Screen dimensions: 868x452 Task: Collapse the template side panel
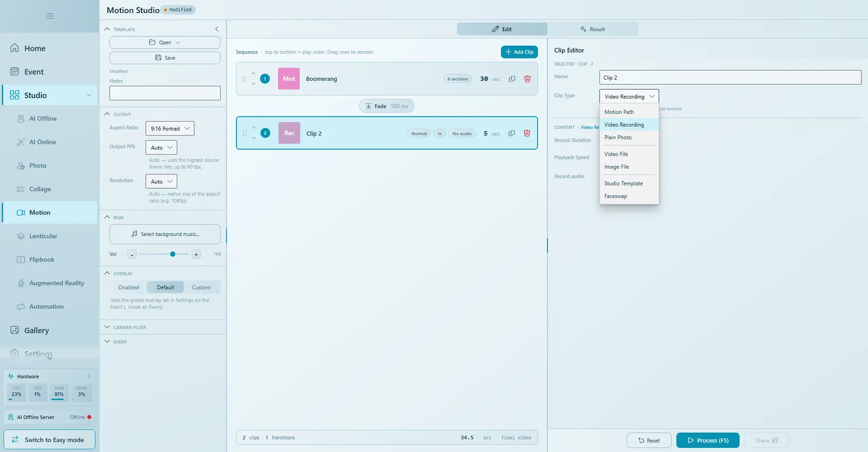click(x=217, y=29)
